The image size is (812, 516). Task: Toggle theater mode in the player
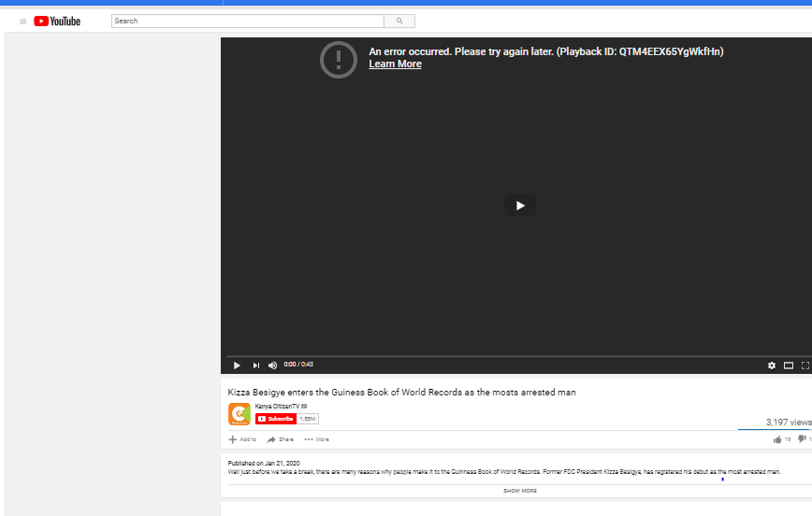789,365
